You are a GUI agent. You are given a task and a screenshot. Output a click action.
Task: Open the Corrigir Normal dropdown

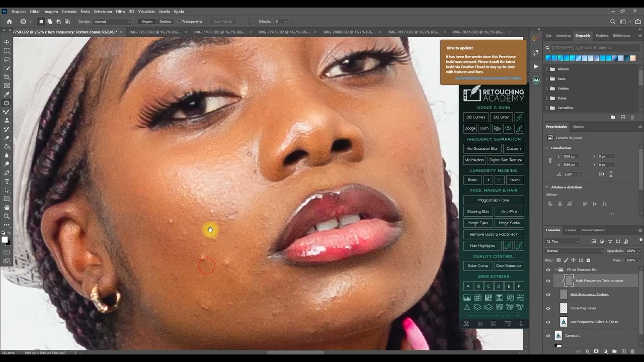112,22
